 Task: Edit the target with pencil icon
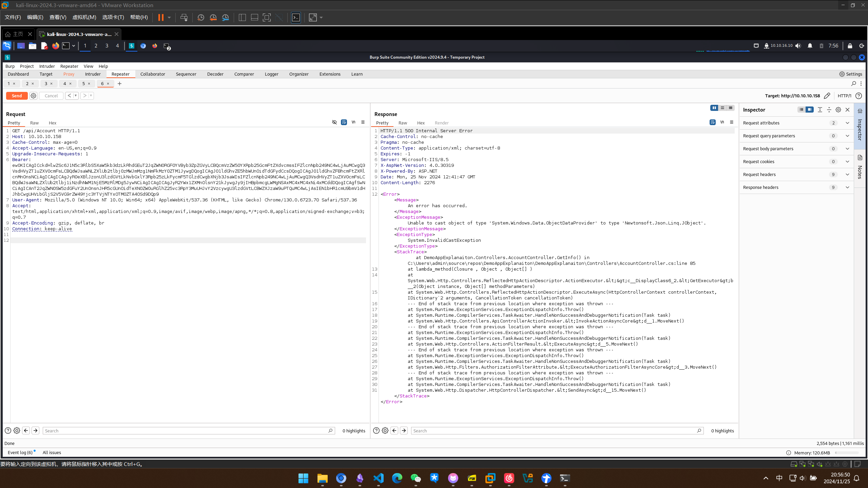pos(827,96)
